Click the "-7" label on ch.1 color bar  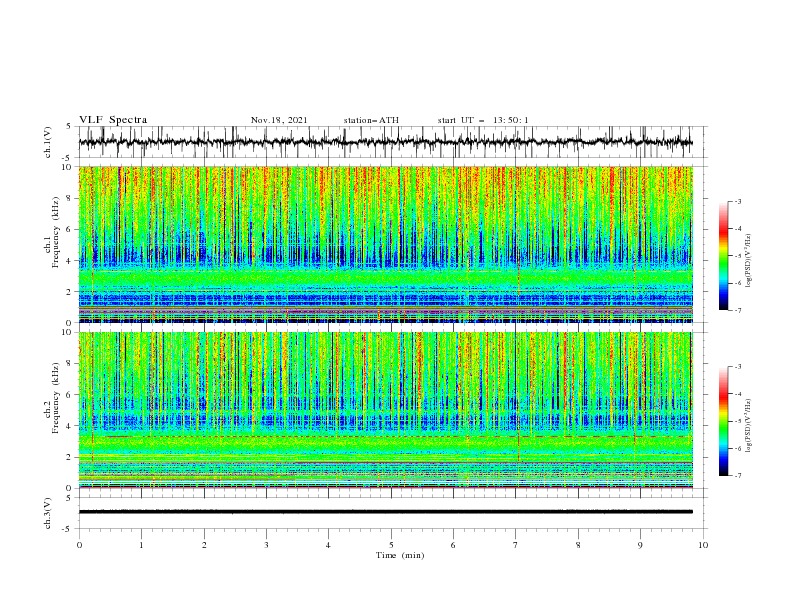[737, 310]
